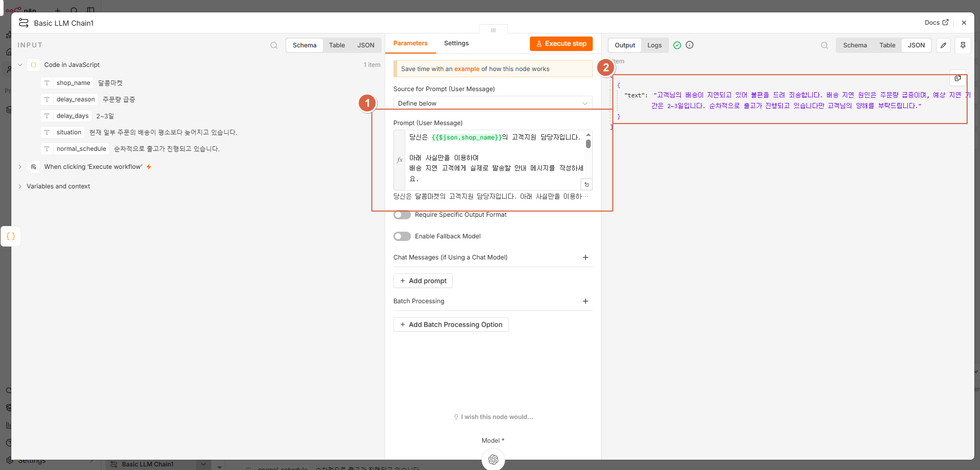
Task: Collapse the Code in JavaScript tree
Action: tap(20, 65)
